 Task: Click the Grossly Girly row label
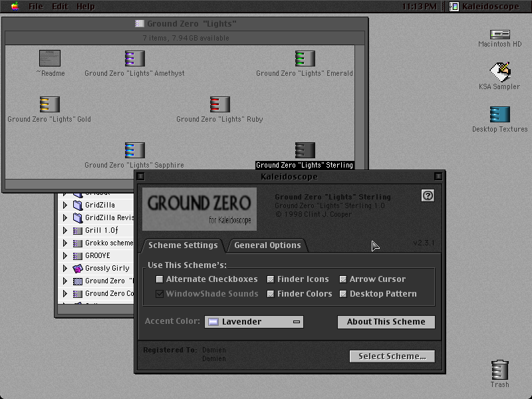107,268
